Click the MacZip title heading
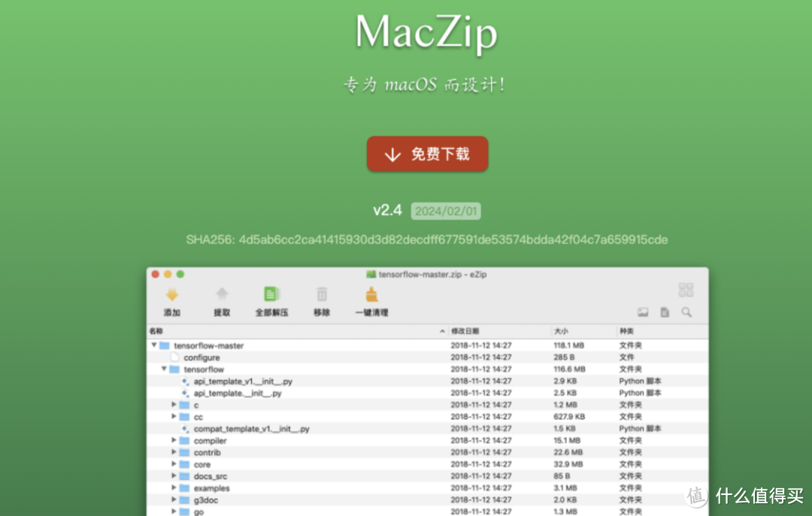Viewport: 812px width, 516px height. (426, 32)
